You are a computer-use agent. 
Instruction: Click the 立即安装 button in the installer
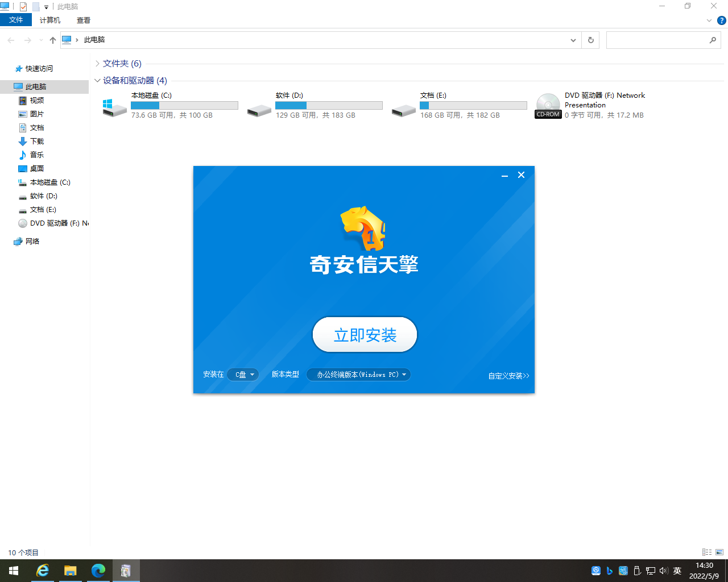(x=365, y=335)
